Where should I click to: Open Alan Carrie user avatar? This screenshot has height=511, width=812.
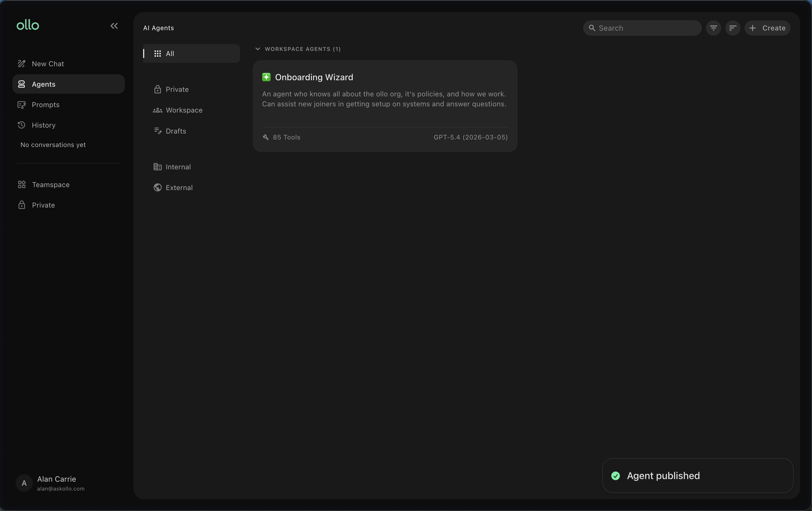point(24,483)
